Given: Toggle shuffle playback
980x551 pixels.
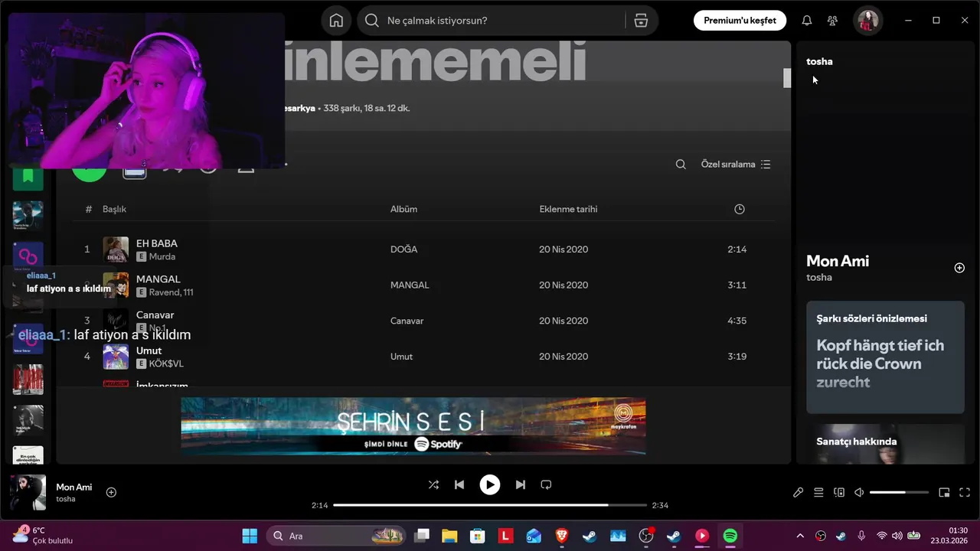Looking at the screenshot, I should click(x=433, y=484).
